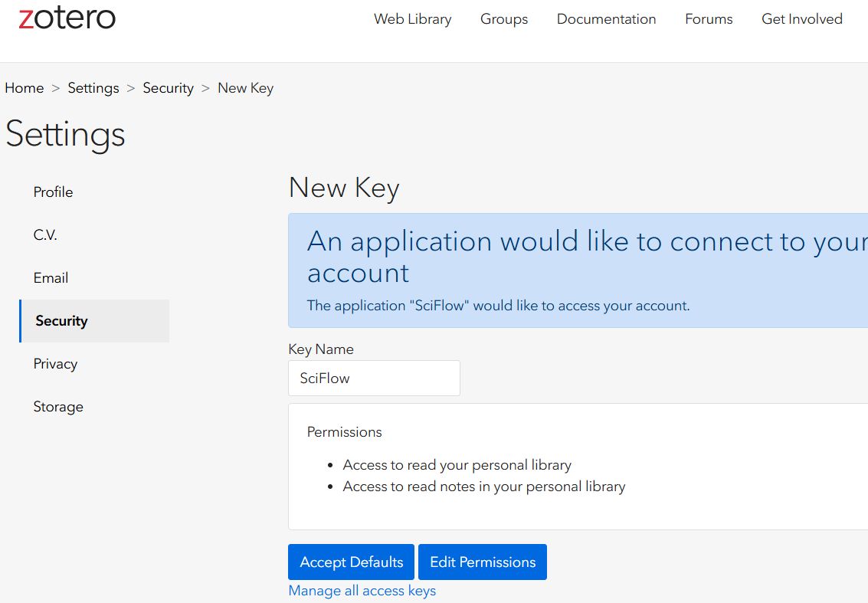Click Security in the breadcrumb trail
The height and width of the screenshot is (603, 868).
[168, 88]
